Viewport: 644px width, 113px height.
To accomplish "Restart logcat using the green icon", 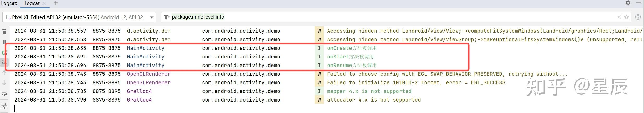I will point(4,53).
